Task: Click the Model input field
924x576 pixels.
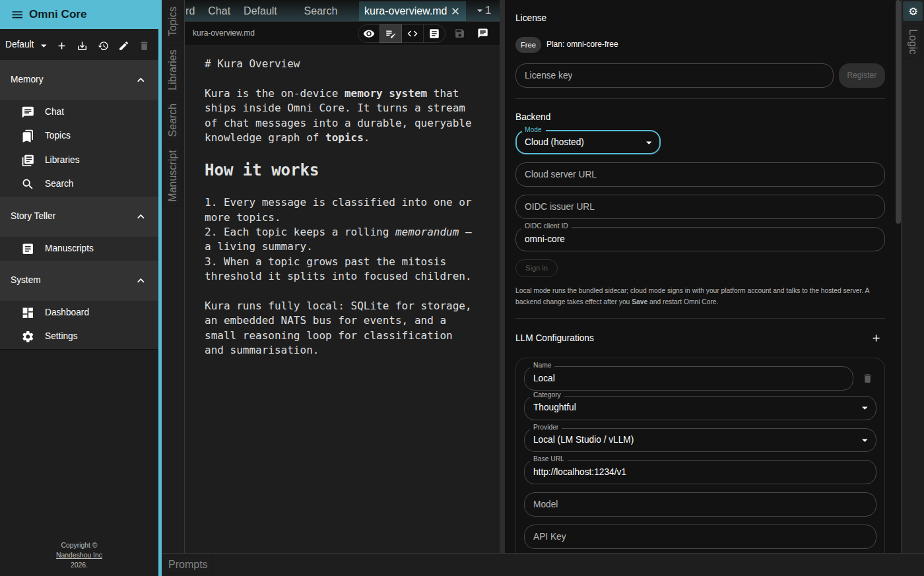Action: point(700,505)
